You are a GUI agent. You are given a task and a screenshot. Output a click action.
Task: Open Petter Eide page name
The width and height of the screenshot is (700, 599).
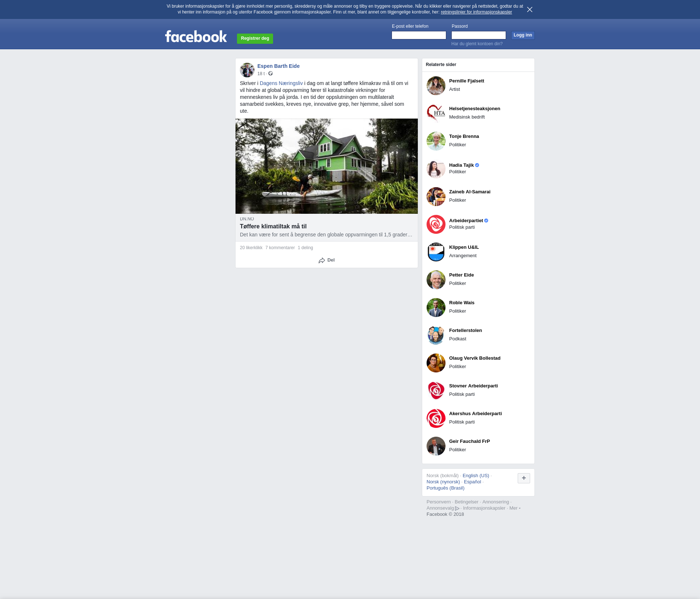462,275
